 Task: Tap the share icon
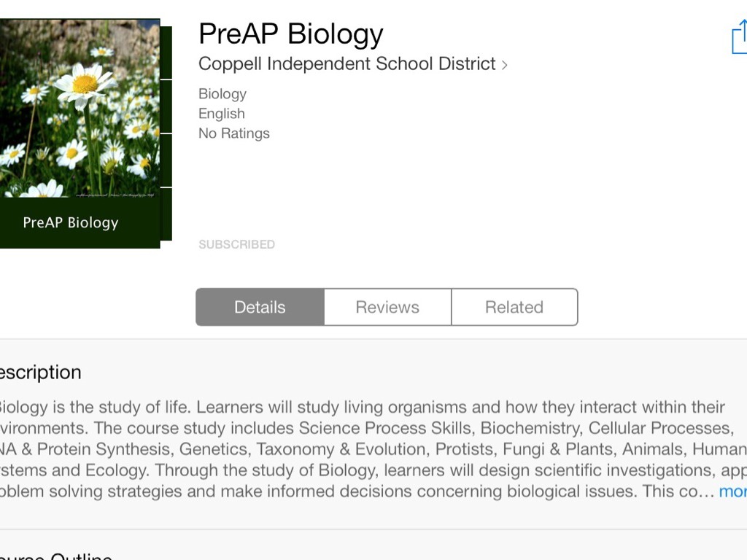(x=740, y=36)
